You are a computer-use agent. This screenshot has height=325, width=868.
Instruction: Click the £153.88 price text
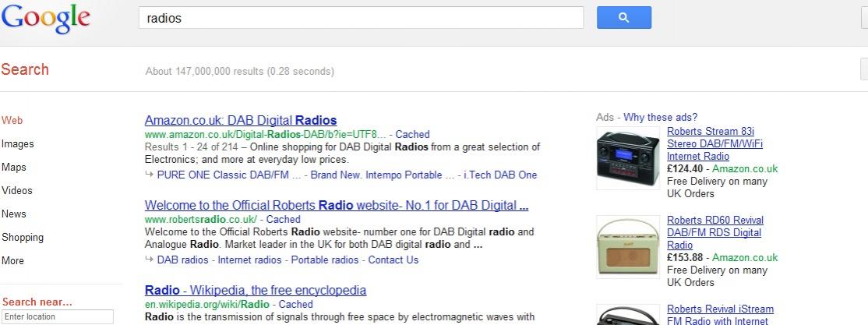pyautogui.click(x=685, y=257)
